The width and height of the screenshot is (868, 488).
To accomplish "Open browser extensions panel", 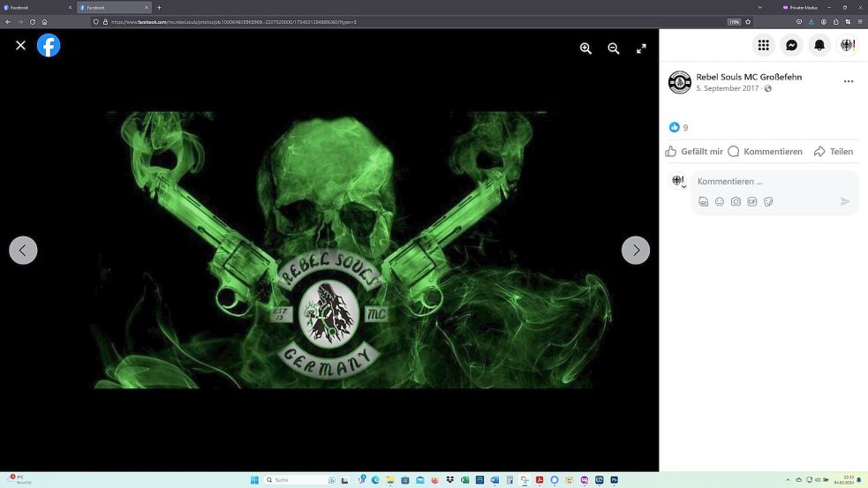I will (x=836, y=22).
